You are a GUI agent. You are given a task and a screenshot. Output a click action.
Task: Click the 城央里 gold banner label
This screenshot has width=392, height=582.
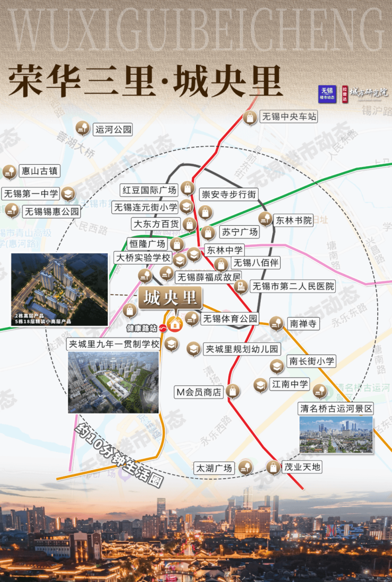tap(171, 298)
